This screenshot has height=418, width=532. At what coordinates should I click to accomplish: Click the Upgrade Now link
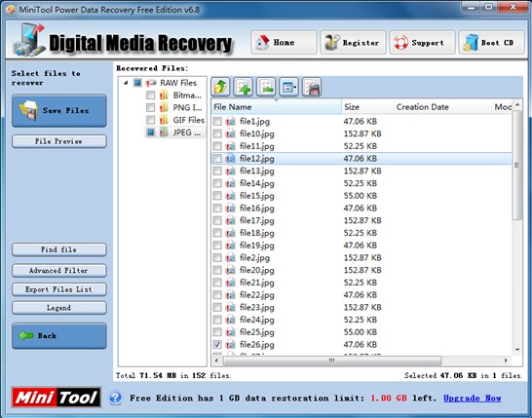point(472,398)
